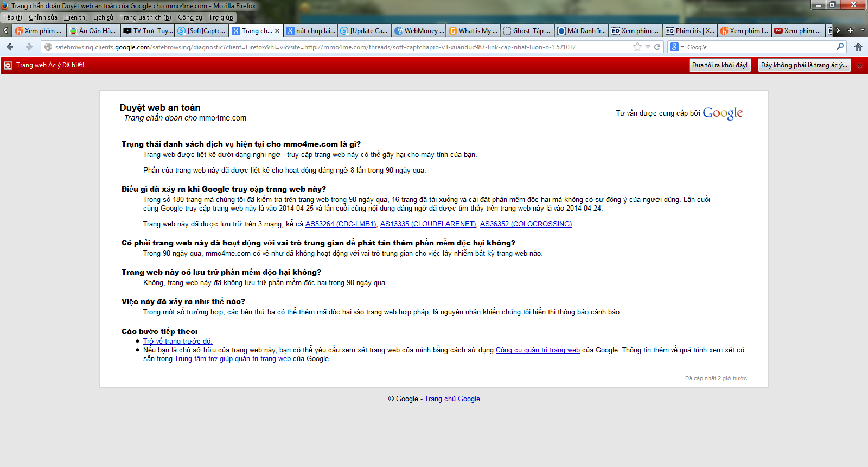Click the Firefox window icon in title bar
The width and height of the screenshot is (868, 467).
click(5, 5)
